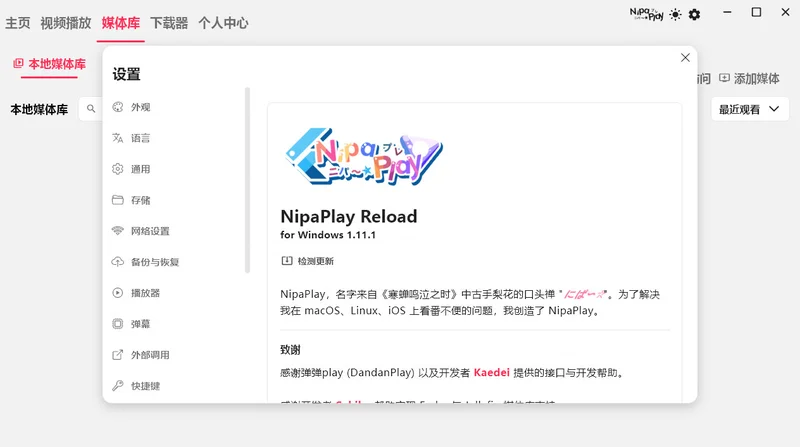Image resolution: width=800 pixels, height=447 pixels.
Task: Switch to the 视频播放 tab
Action: (x=66, y=23)
